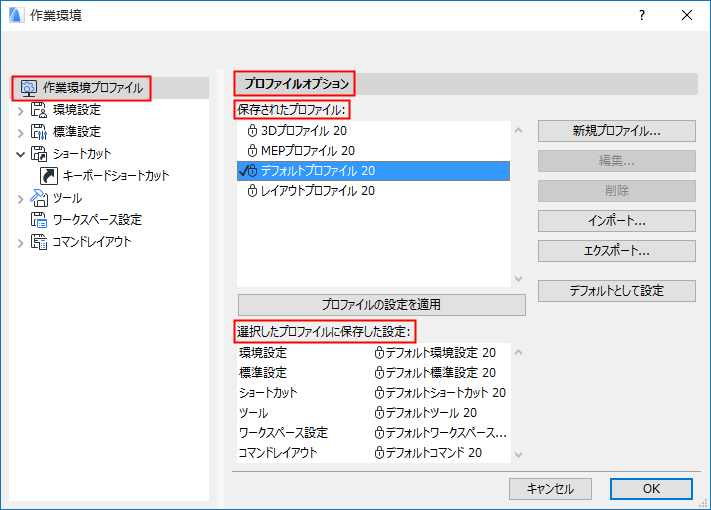Click the 編集... button
This screenshot has width=711, height=510.
(617, 161)
